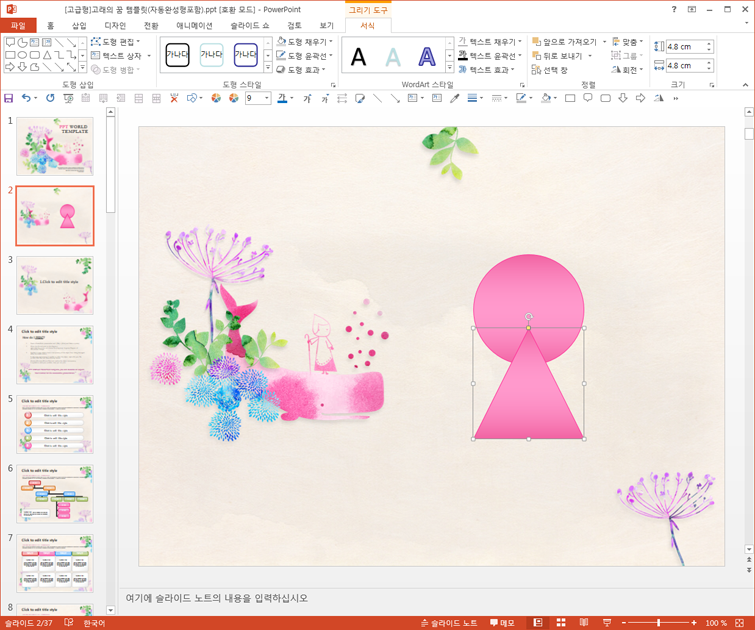Switch to the 삽입 insert tab

79,26
